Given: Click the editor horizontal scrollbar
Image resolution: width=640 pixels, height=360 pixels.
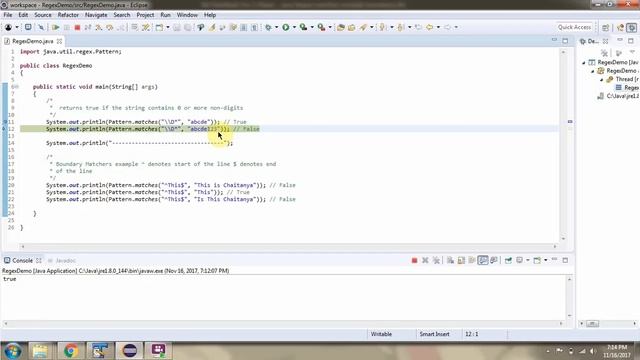Looking at the screenshot, I should pyautogui.click(x=289, y=246).
